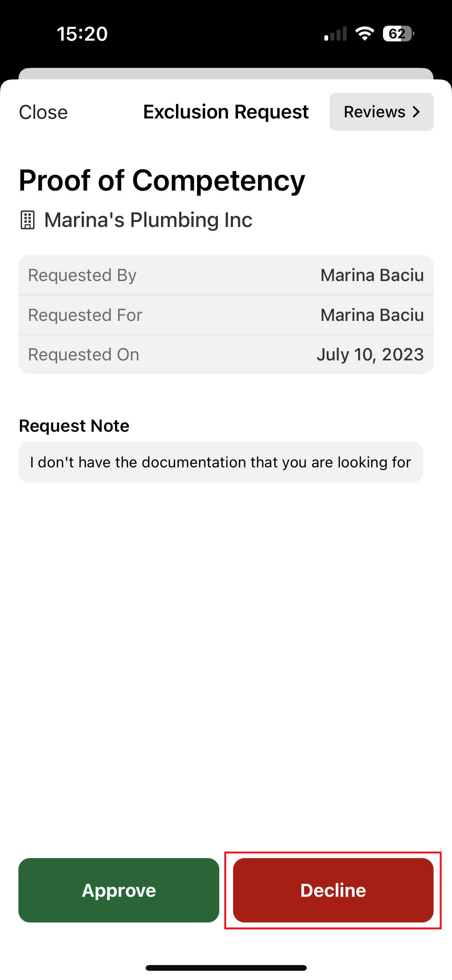Approve the exclusion request
This screenshot has height=980, width=452.
click(x=119, y=890)
